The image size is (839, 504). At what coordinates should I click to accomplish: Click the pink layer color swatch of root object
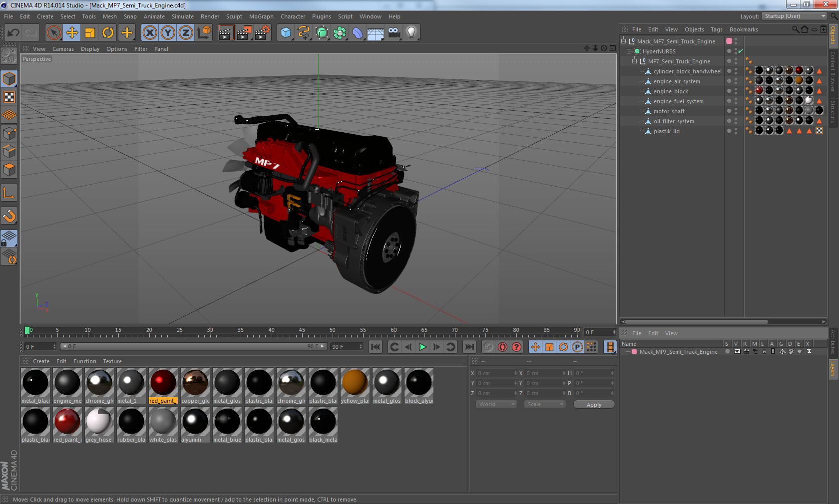(729, 41)
